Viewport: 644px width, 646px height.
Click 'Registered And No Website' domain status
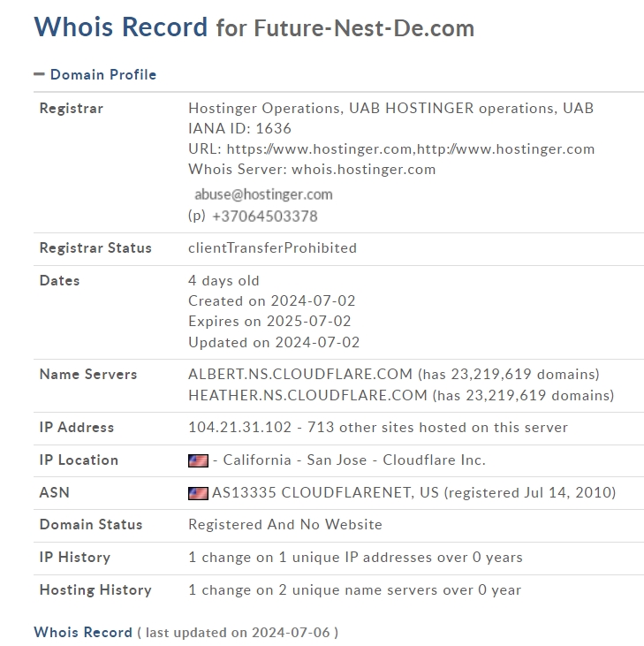coord(285,524)
